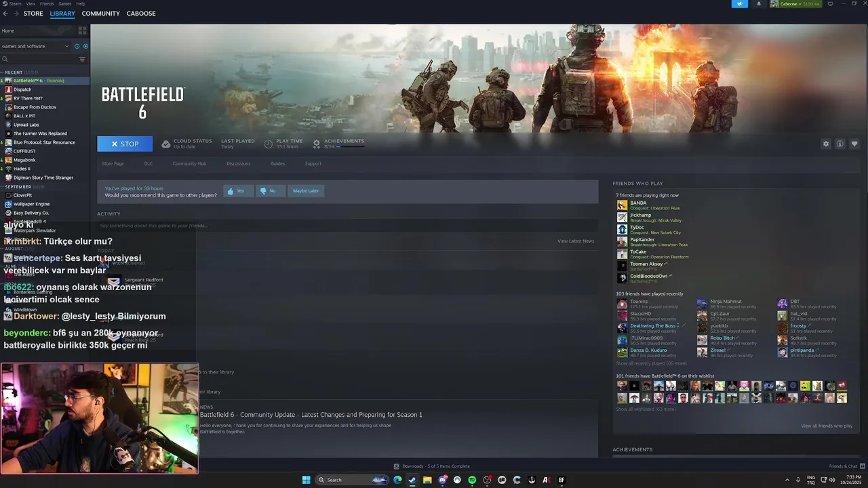Click the blue announcements megaphone button
This screenshot has height=488, width=868.
(x=740, y=4)
